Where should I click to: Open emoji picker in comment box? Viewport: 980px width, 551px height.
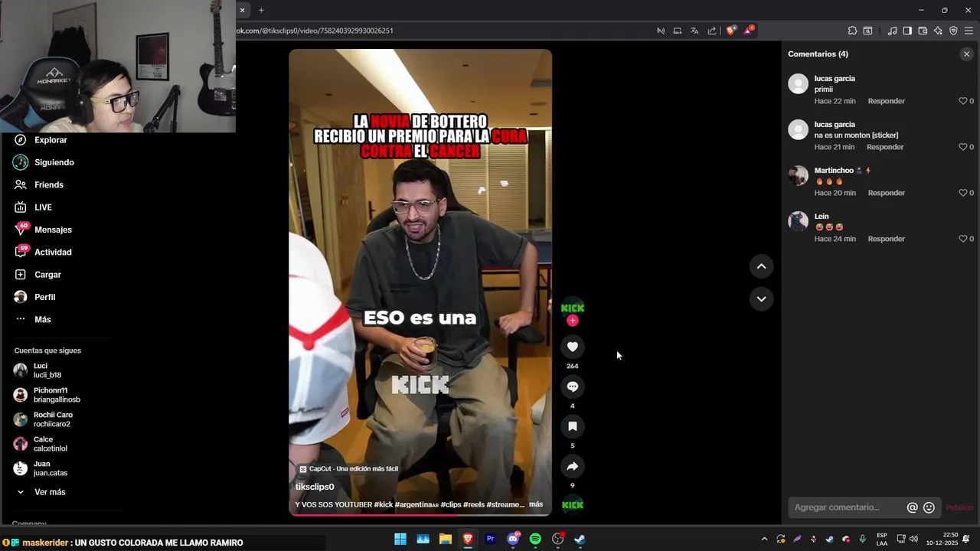pyautogui.click(x=929, y=507)
